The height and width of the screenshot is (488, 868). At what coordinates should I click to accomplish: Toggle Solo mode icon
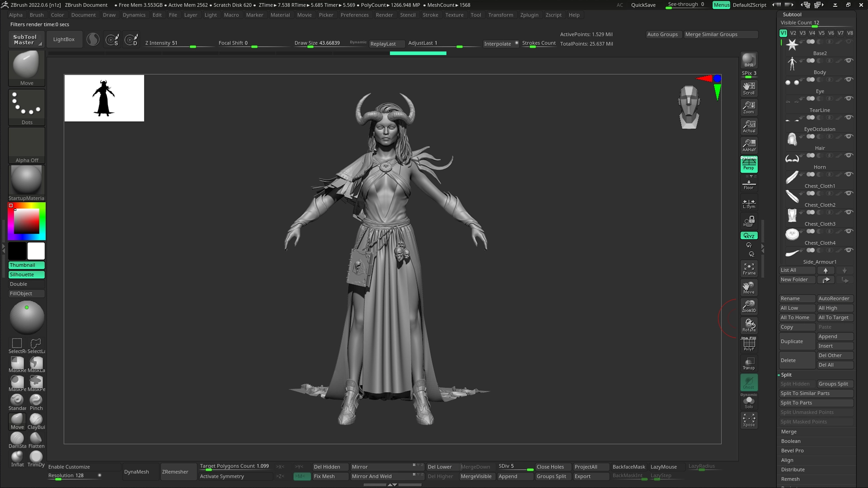749,401
